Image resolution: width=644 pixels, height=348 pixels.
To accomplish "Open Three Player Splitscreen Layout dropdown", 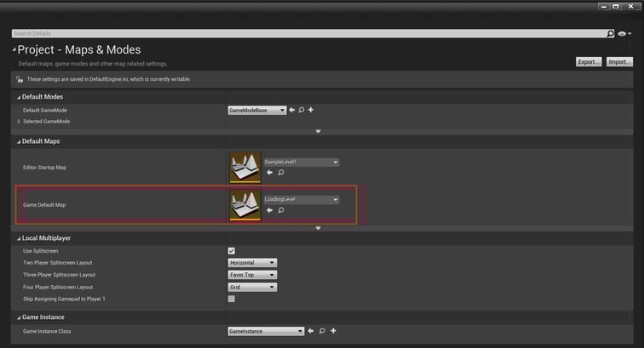I will (x=252, y=275).
